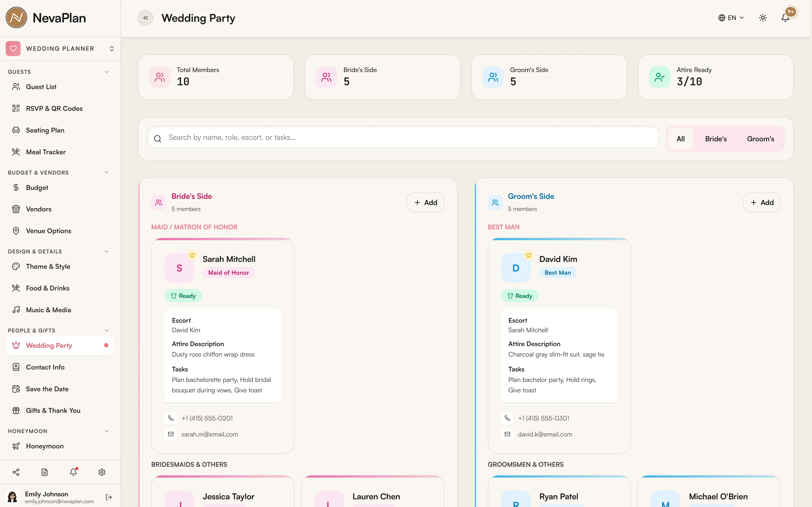Click Sarah Mitchell's phone icon

point(171,418)
